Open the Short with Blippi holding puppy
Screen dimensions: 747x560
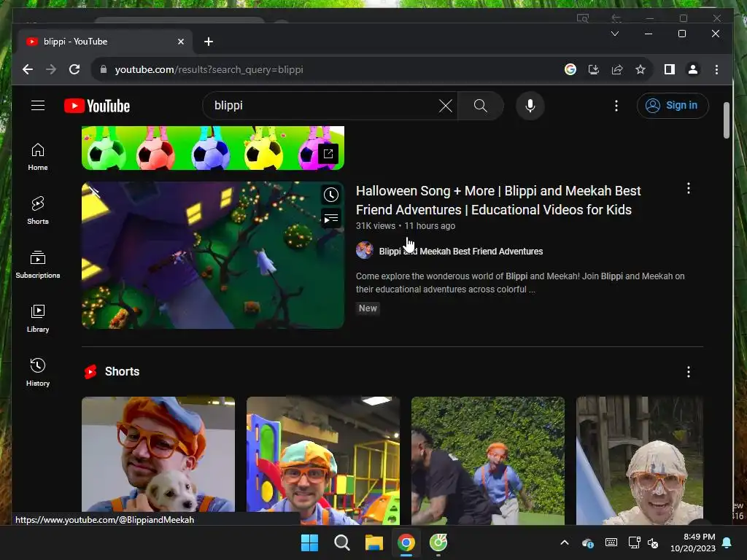coord(158,461)
